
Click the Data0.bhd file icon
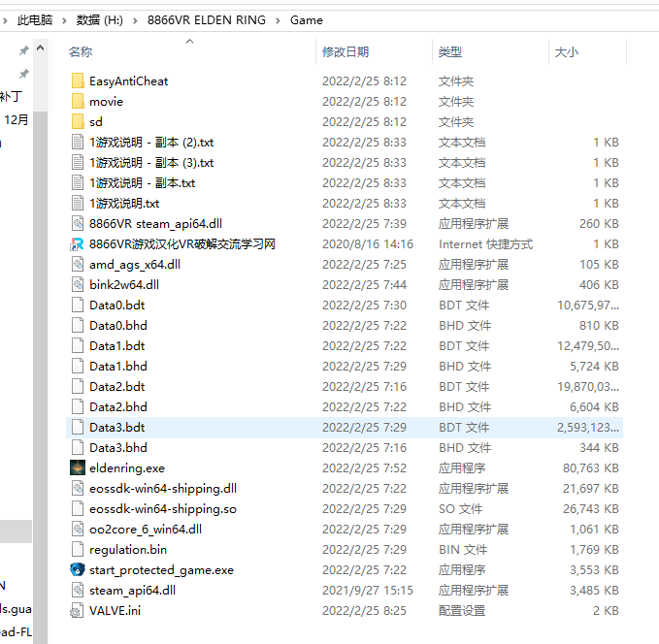click(x=78, y=325)
